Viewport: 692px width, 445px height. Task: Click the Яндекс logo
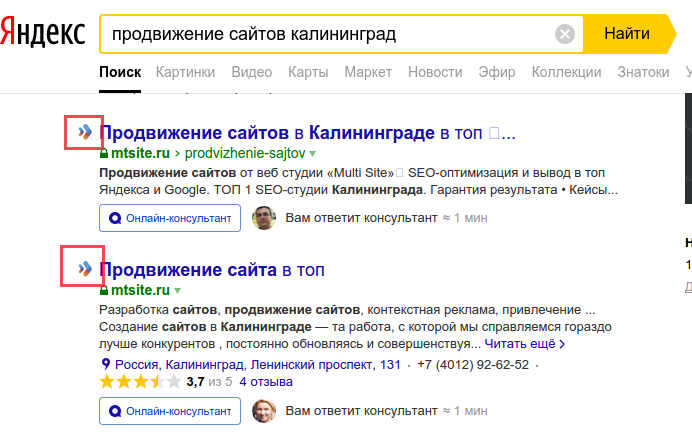pos(42,32)
